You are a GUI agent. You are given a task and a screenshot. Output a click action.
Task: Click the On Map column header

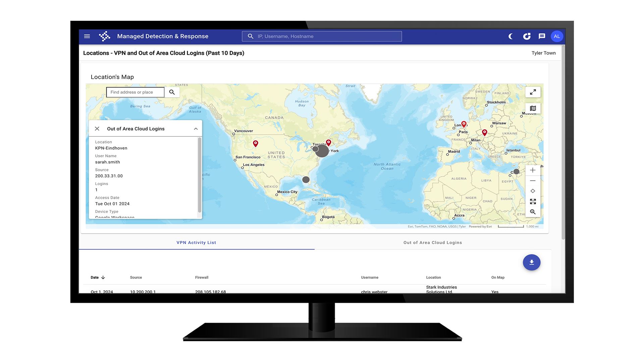(x=498, y=278)
